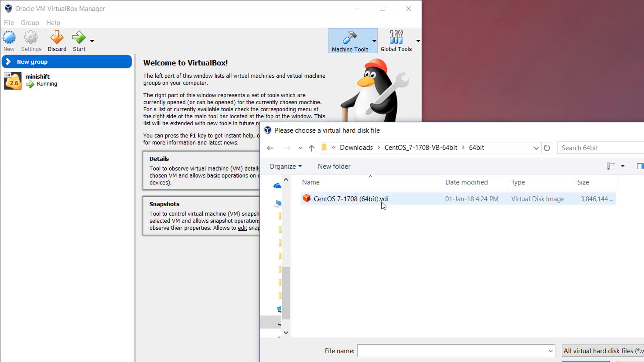Collapse the New group chevron
The width and height of the screenshot is (644, 362).
[8, 62]
